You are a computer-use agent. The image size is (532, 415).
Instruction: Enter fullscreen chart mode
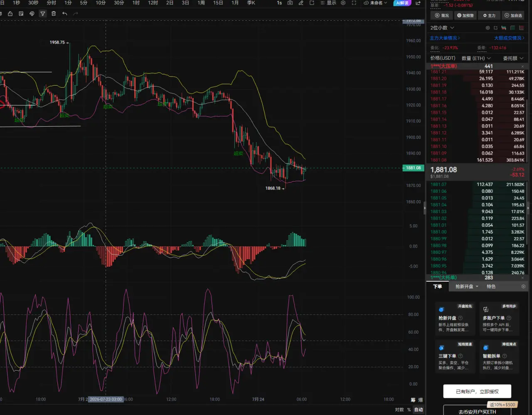point(354,2)
